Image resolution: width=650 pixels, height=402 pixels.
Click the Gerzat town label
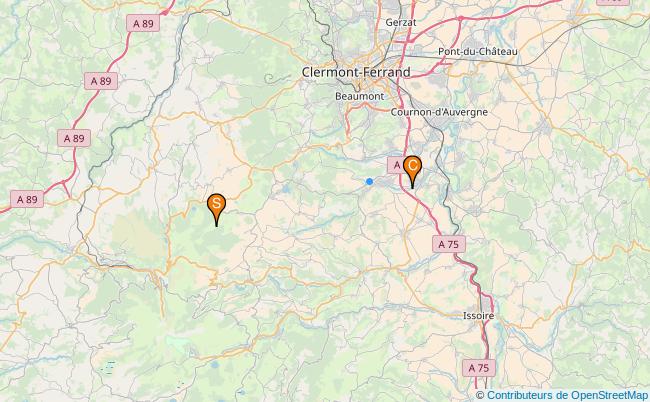pos(401,22)
